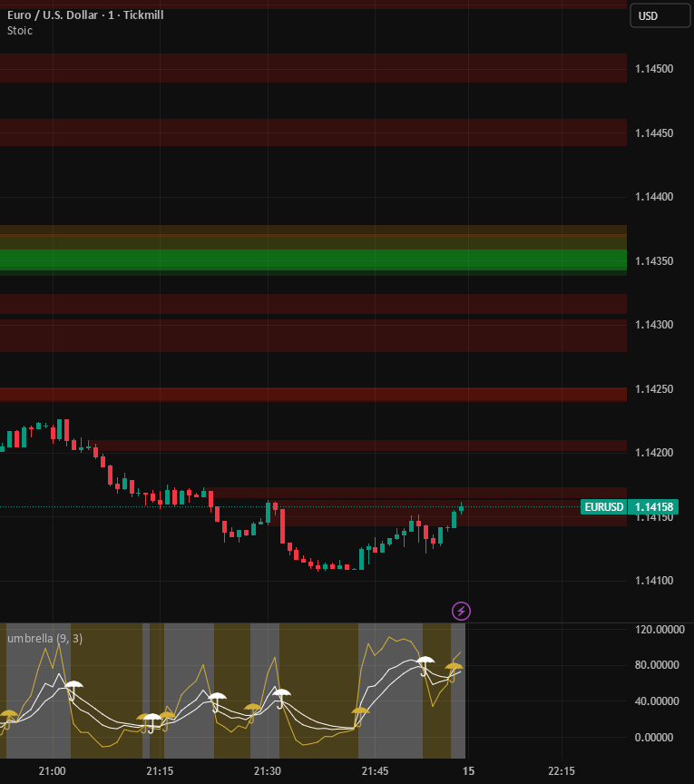Viewport: 694px width, 784px height.
Task: Click the 1.14200 price axis label
Action: [x=654, y=453]
